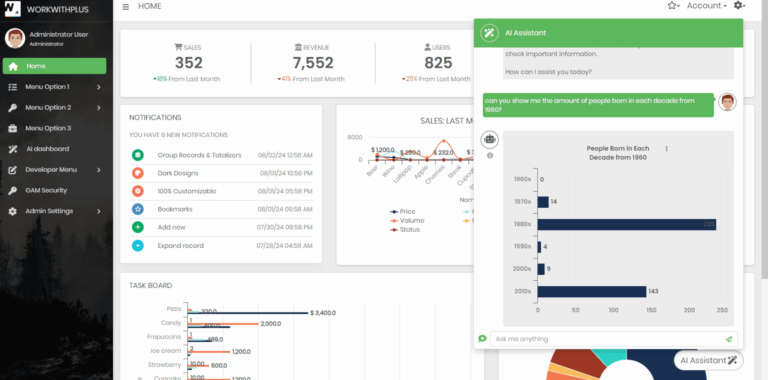Click the Ask me anything input field
Screen dimensions: 768x380
(607, 339)
